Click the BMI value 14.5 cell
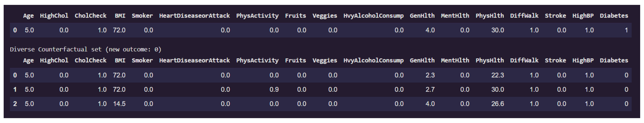Screen dimensions: 644x123 [x=119, y=104]
